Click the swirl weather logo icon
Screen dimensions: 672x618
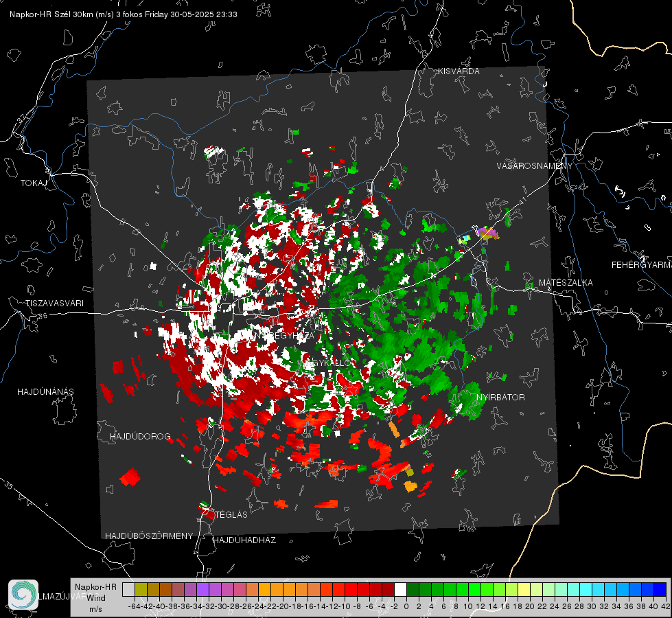pos(23,594)
